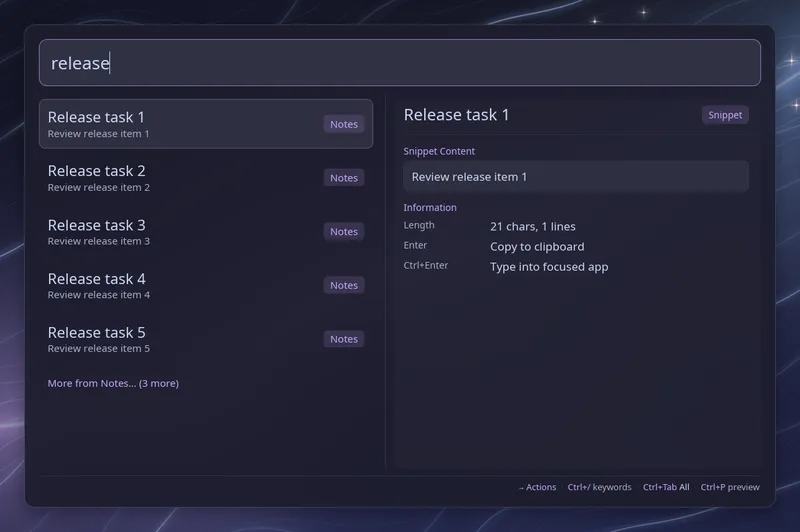Image resolution: width=800 pixels, height=532 pixels.
Task: Choose the Release task 4 result
Action: point(206,285)
